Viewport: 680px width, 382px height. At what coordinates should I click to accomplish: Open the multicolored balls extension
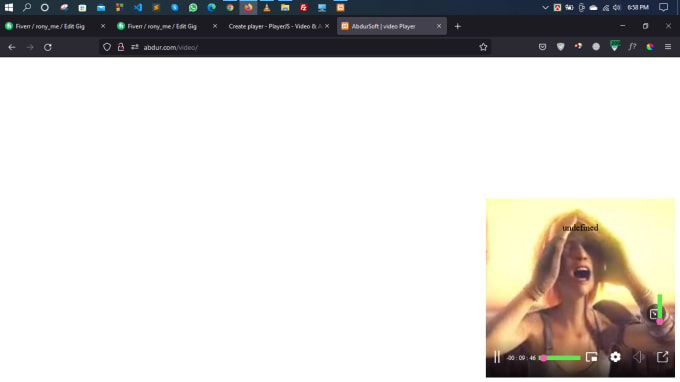(579, 46)
